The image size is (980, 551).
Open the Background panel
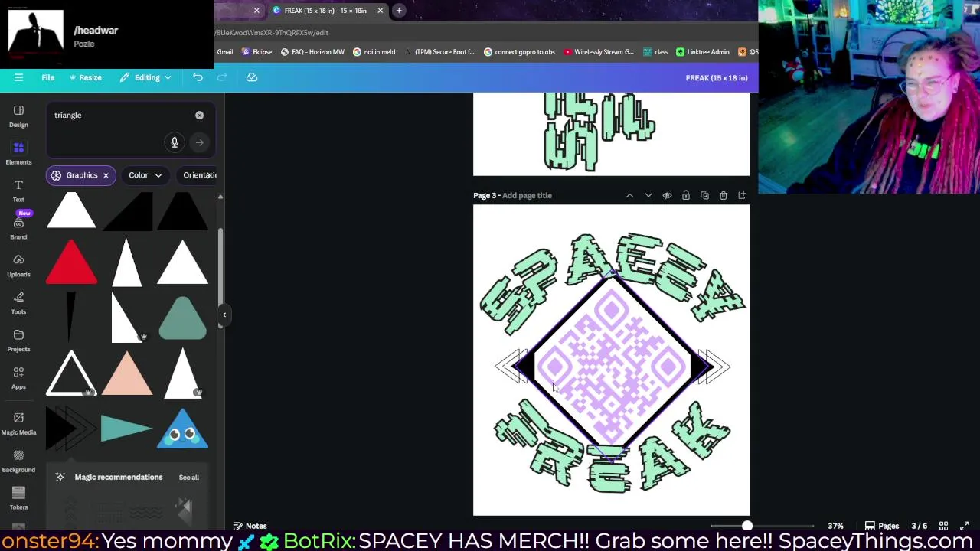pos(18,461)
